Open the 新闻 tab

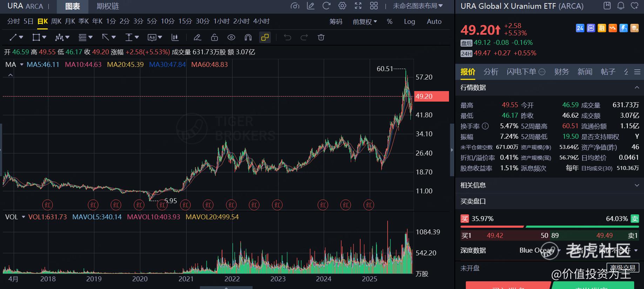pos(585,72)
